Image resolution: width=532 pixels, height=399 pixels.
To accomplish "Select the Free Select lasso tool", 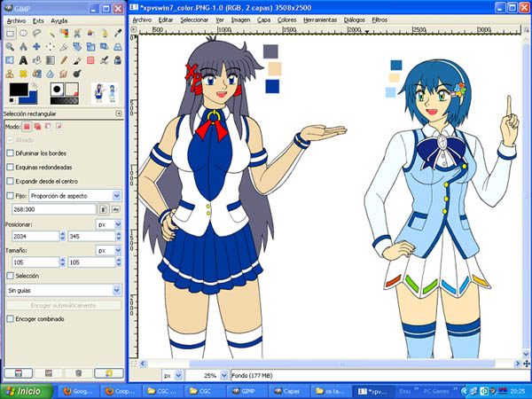I will pos(36,34).
